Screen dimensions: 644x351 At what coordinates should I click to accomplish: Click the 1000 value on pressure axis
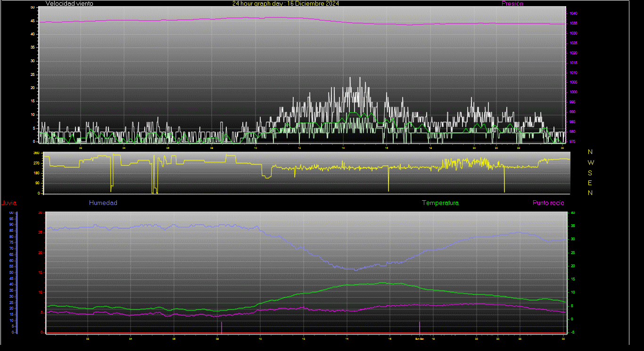tap(572, 92)
